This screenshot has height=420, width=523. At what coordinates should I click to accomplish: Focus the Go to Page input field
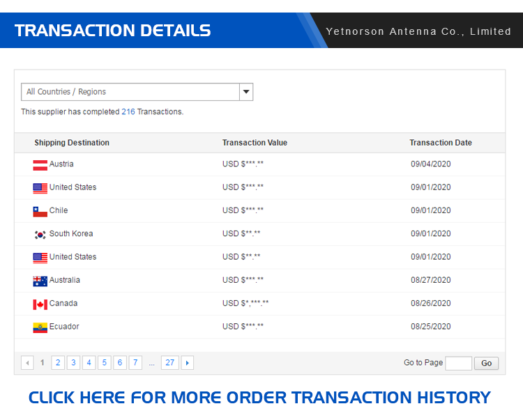click(x=459, y=364)
